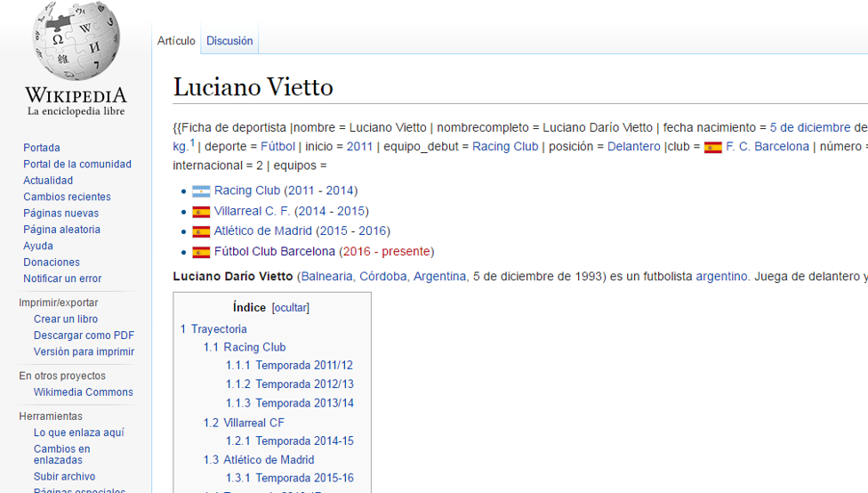
Task: Jump to section 1.2 Villarreal CF
Action: (244, 424)
